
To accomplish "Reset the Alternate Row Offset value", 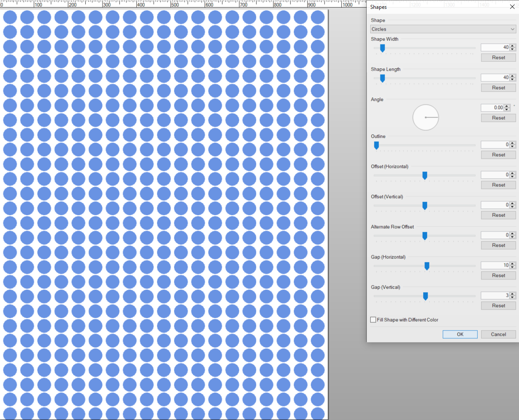I will point(498,245).
